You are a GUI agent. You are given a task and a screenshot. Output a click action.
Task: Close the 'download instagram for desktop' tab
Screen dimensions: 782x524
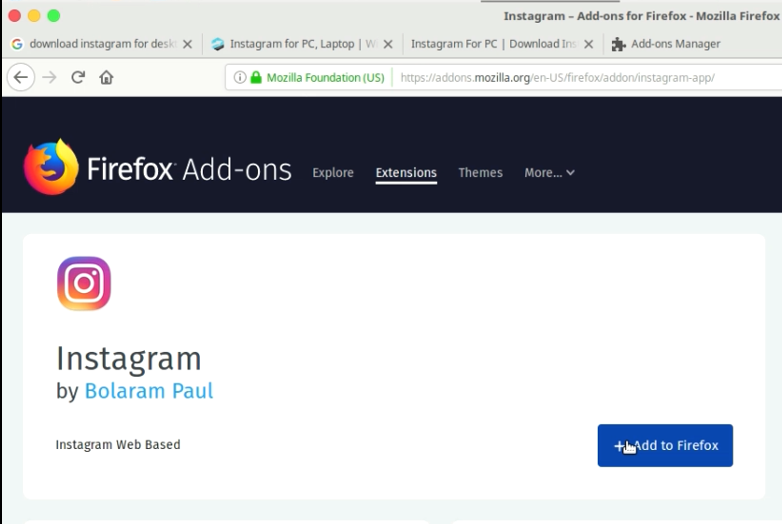click(x=188, y=44)
